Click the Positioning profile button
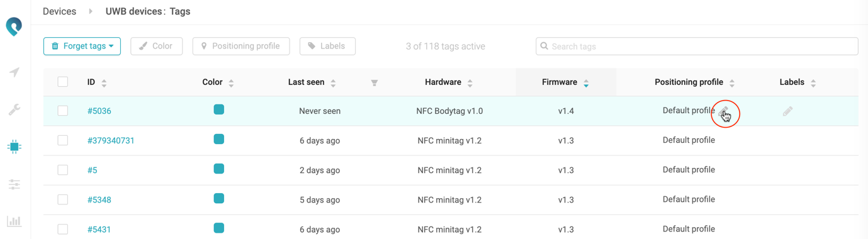 pos(241,46)
